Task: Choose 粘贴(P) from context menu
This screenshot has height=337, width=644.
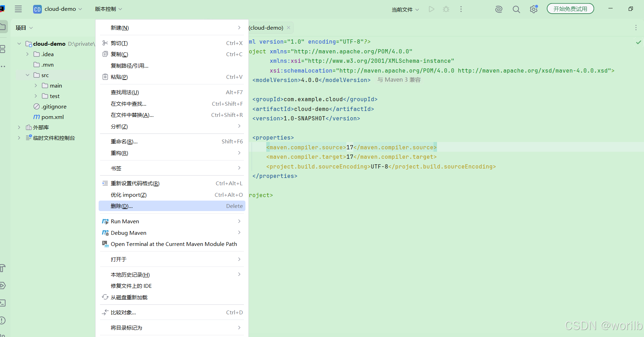Action: click(x=172, y=77)
